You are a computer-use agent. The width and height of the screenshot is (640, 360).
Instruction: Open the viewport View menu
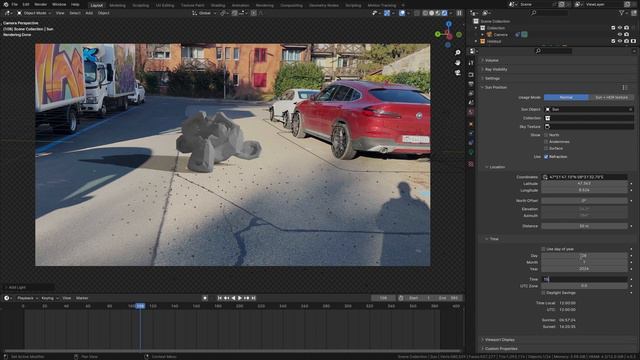point(60,13)
